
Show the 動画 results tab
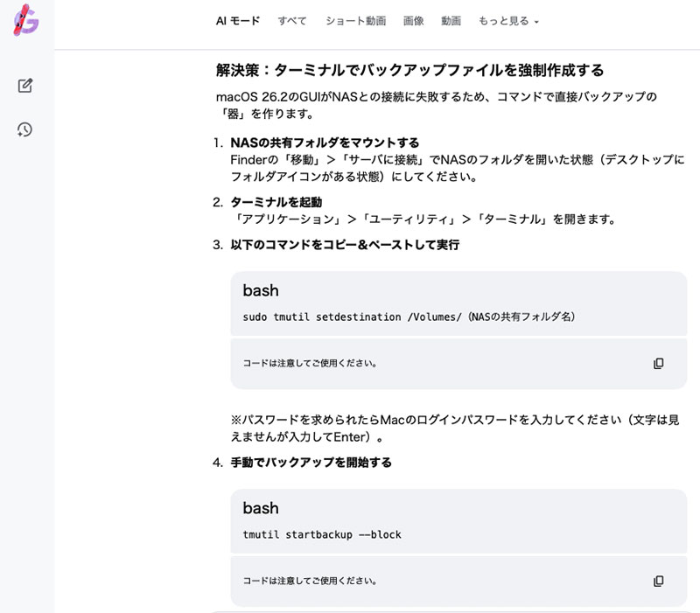point(451,21)
